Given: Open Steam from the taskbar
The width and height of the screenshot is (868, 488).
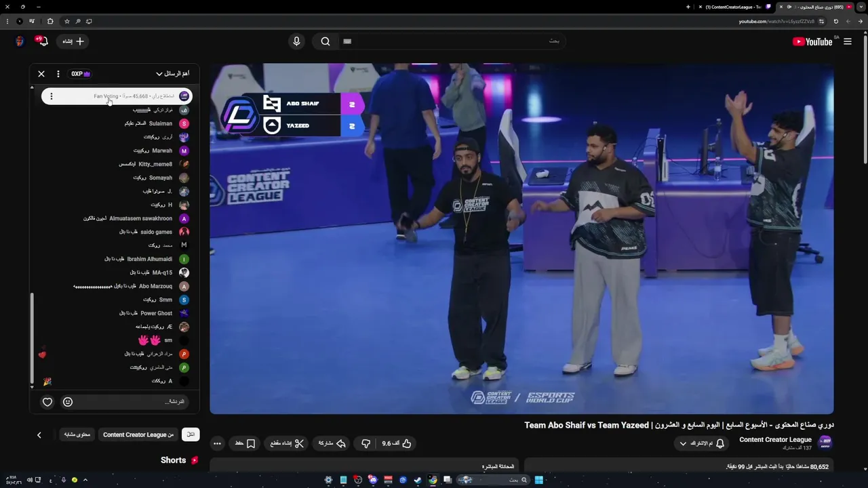Looking at the screenshot, I should (418, 480).
